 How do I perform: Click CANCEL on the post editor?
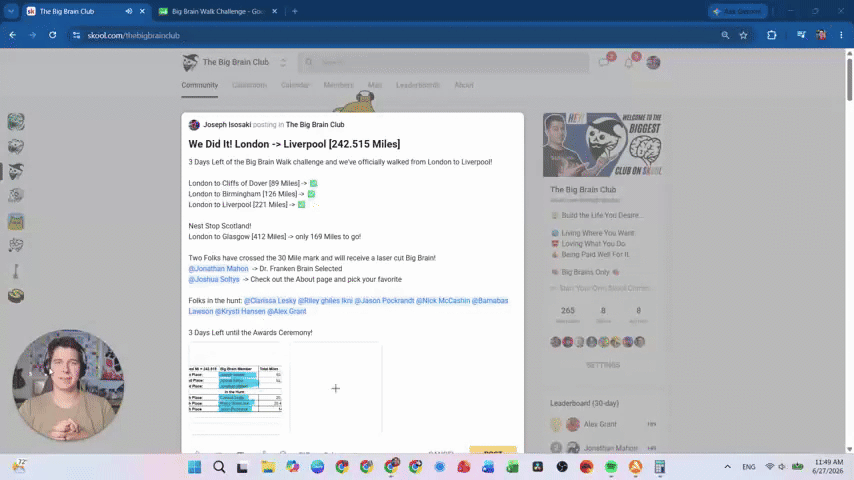click(x=441, y=452)
